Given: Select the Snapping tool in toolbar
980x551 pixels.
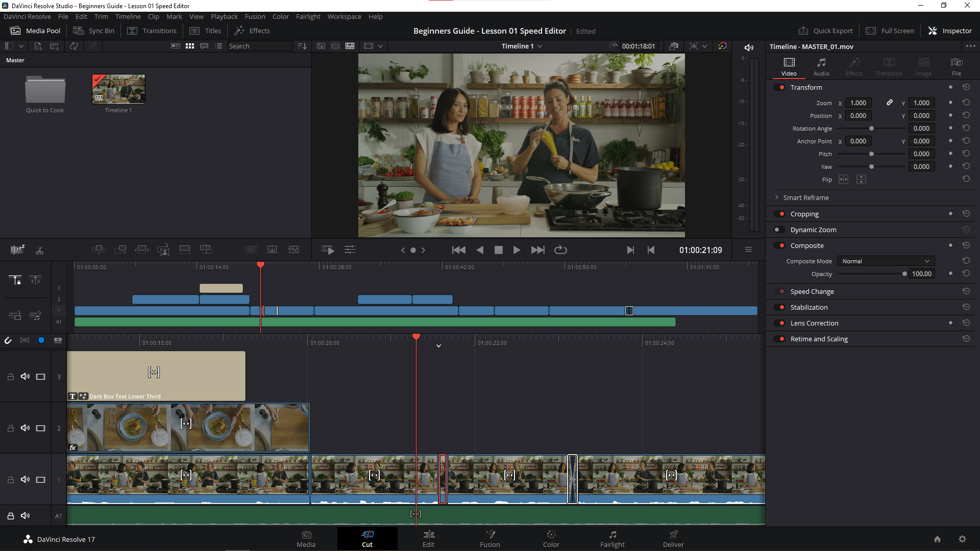Looking at the screenshot, I should pyautogui.click(x=8, y=340).
